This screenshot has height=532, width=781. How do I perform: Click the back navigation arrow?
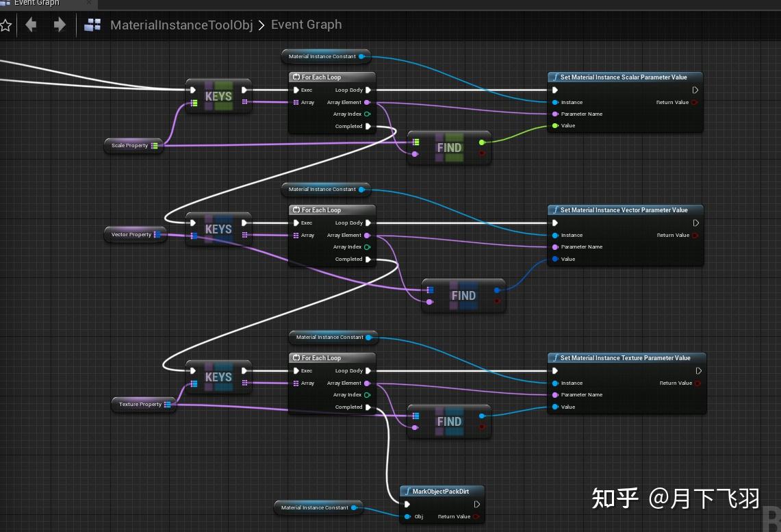tap(31, 25)
